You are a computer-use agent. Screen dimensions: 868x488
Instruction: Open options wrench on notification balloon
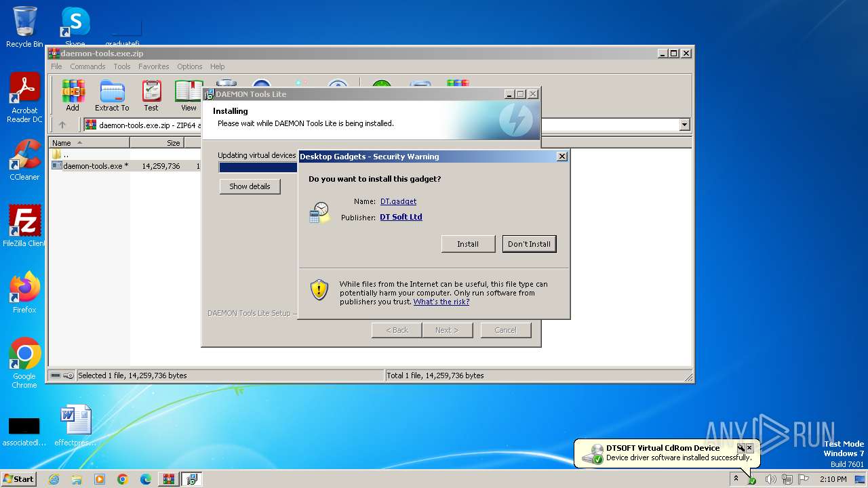[741, 448]
